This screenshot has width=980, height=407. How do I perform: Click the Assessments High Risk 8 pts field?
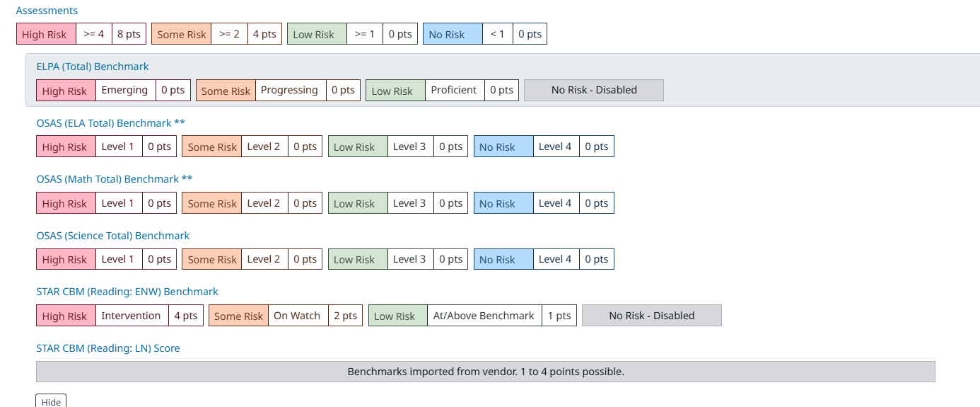129,34
